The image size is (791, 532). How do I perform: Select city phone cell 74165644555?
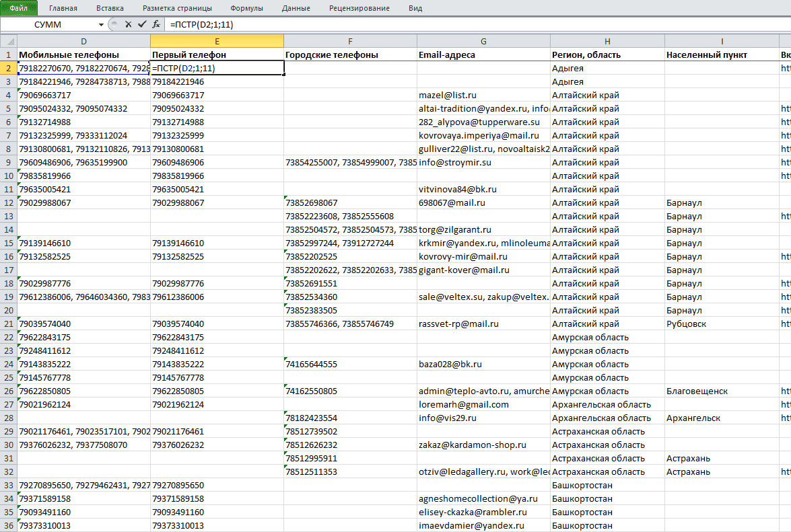click(350, 365)
